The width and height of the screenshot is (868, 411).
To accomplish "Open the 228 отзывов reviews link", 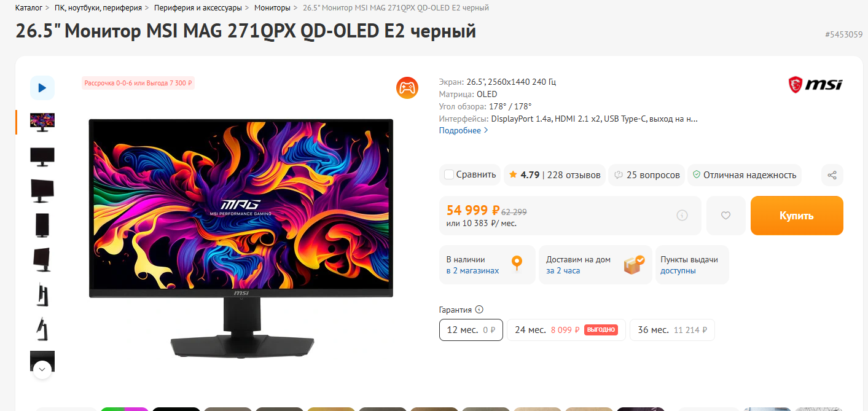I will pyautogui.click(x=574, y=175).
